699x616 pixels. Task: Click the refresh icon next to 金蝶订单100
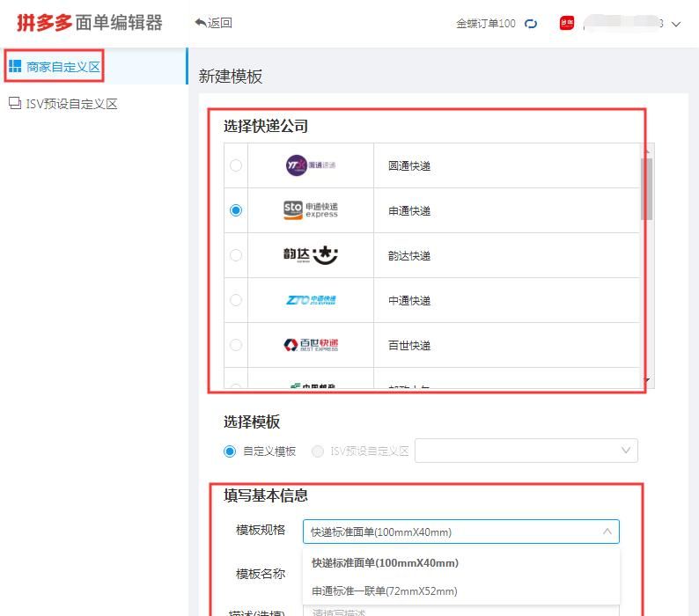[531, 24]
